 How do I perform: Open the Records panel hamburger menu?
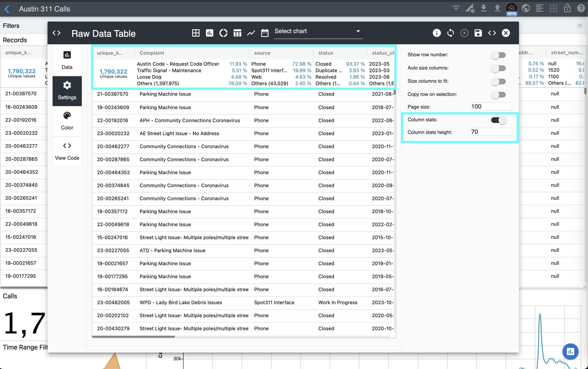(580, 26)
